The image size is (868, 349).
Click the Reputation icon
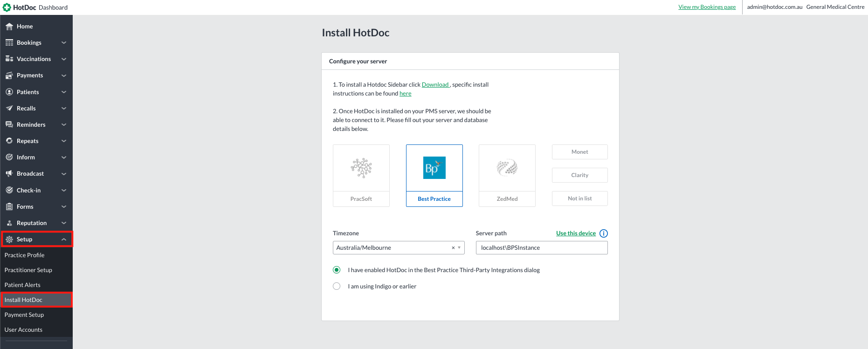9,223
